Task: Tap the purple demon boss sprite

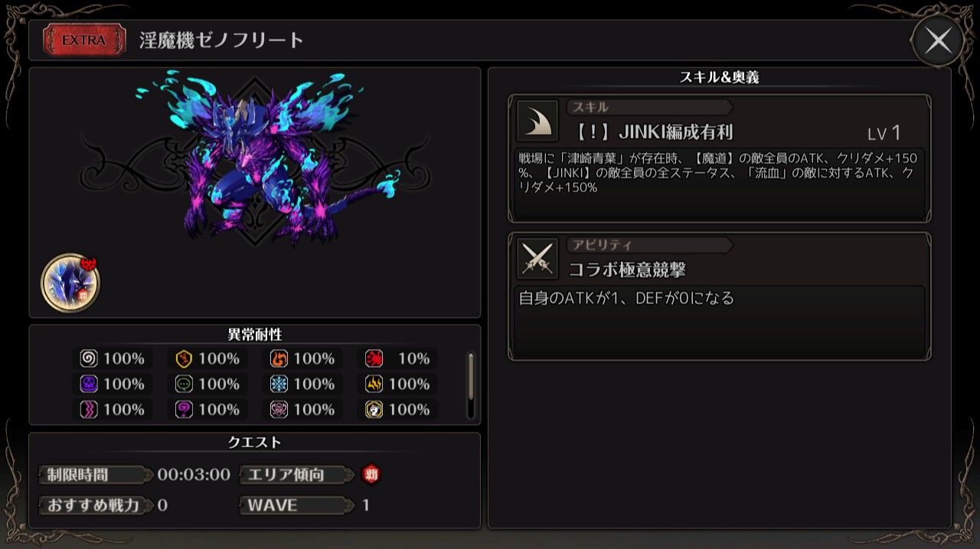Action: pos(269,157)
